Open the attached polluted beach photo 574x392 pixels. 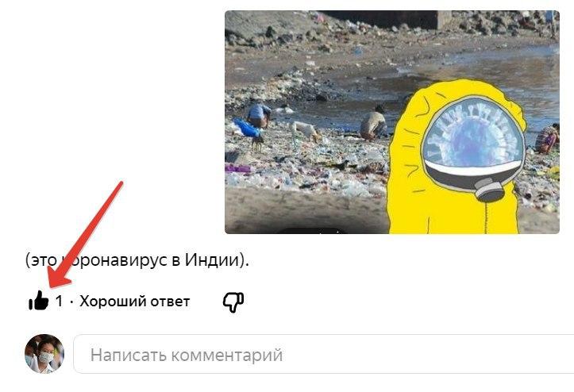tap(392, 122)
